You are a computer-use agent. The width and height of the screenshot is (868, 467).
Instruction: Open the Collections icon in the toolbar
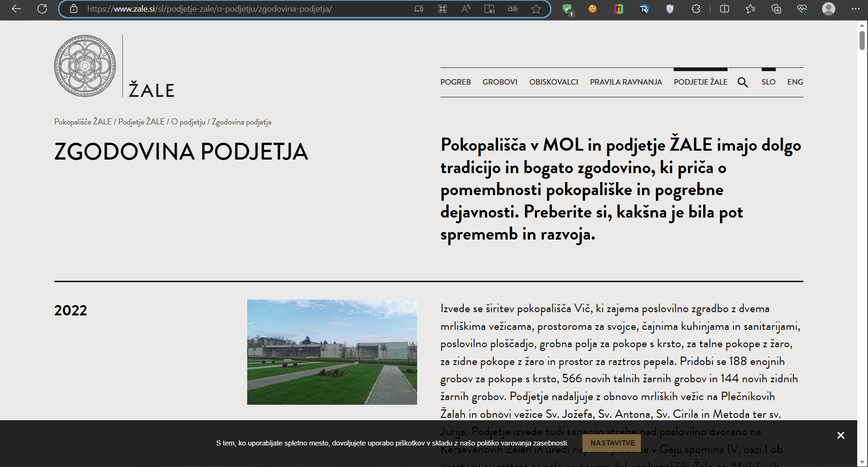click(777, 9)
